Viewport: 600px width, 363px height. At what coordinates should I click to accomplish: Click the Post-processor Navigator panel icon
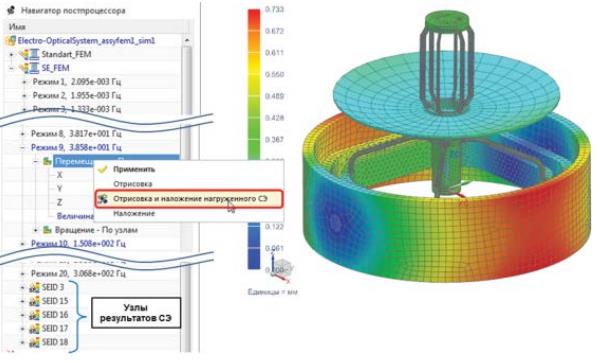11,10
